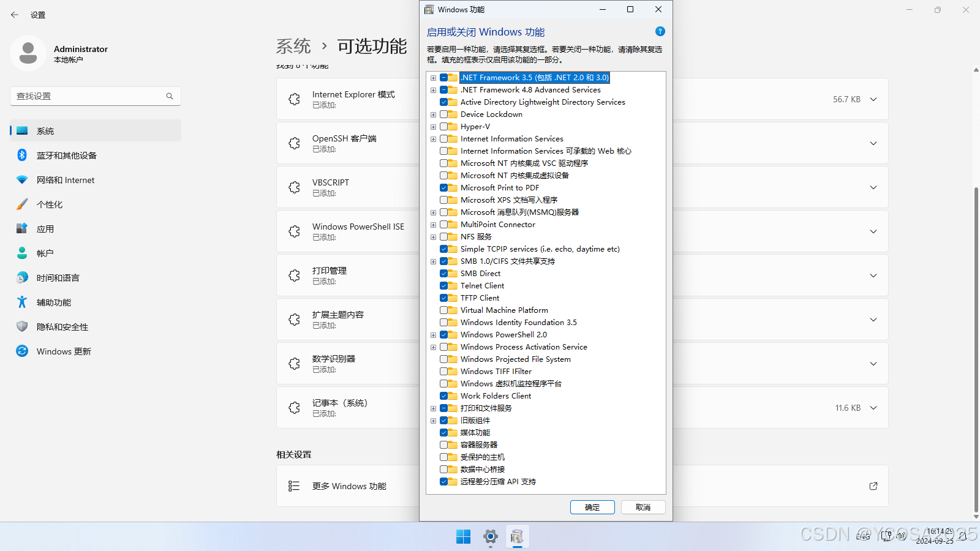The width and height of the screenshot is (980, 551).
Task: Click Windows PowerShell ISE feature row
Action: tap(582, 231)
